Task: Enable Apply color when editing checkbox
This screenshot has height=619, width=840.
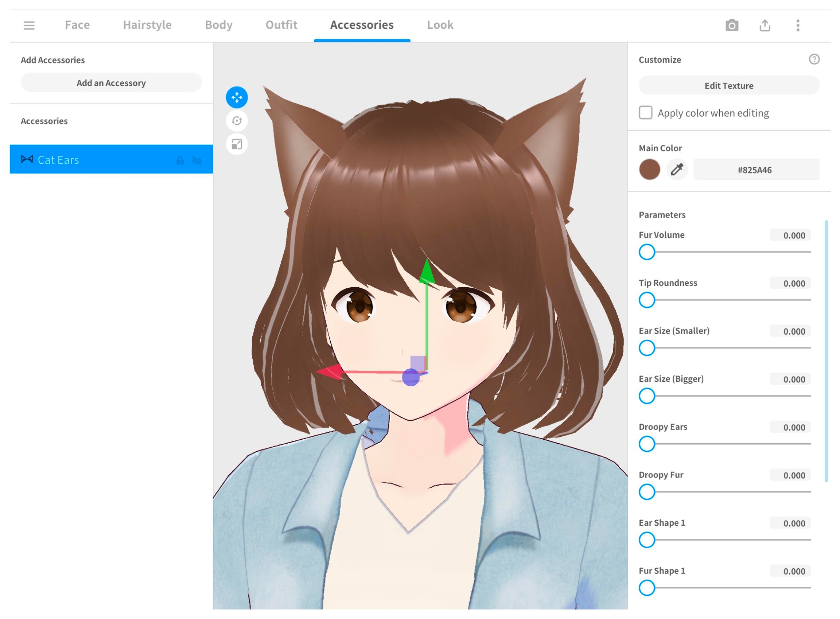Action: coord(645,113)
